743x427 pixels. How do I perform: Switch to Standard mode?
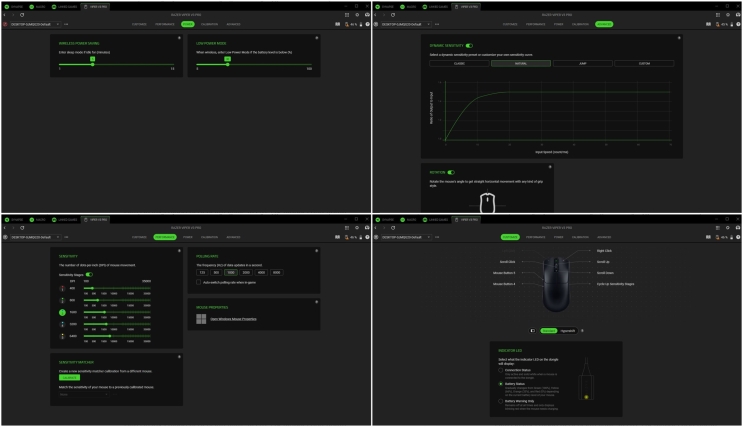[549, 331]
